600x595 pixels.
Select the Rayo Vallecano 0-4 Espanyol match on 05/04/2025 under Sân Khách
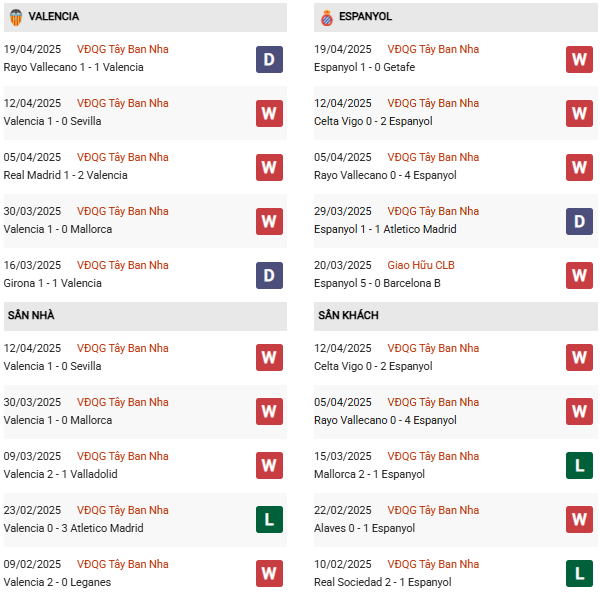(384, 420)
